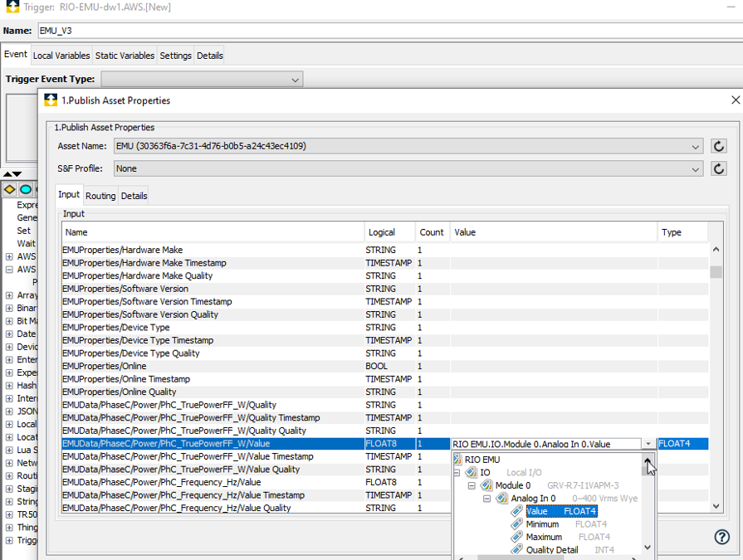
Task: Select the PhC_Frequency_Hz/Value row
Action: 257,482
